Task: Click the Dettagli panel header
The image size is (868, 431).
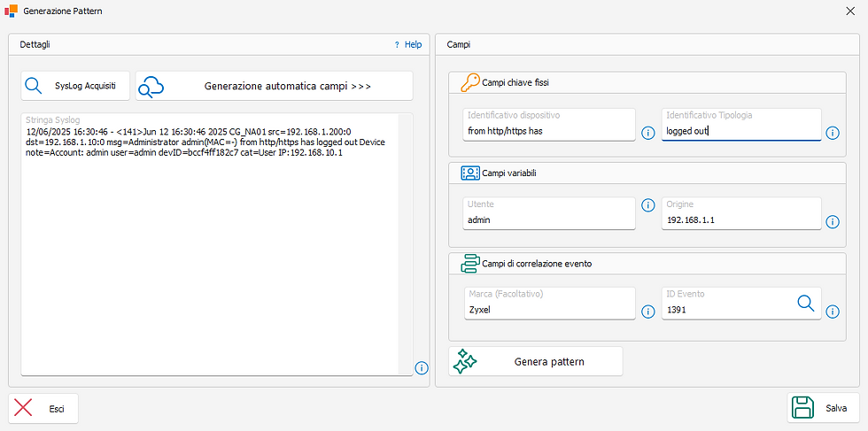Action: (x=219, y=44)
